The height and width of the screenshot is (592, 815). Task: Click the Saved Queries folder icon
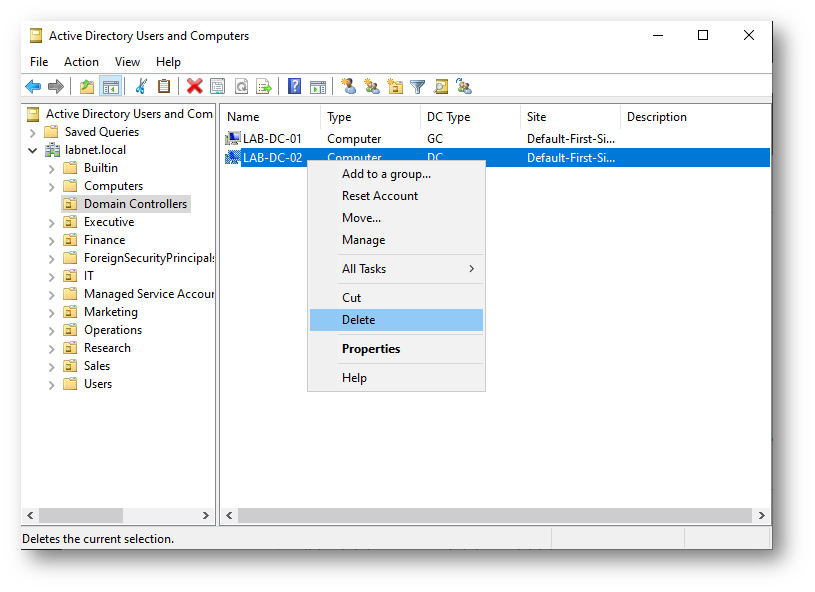[x=51, y=132]
